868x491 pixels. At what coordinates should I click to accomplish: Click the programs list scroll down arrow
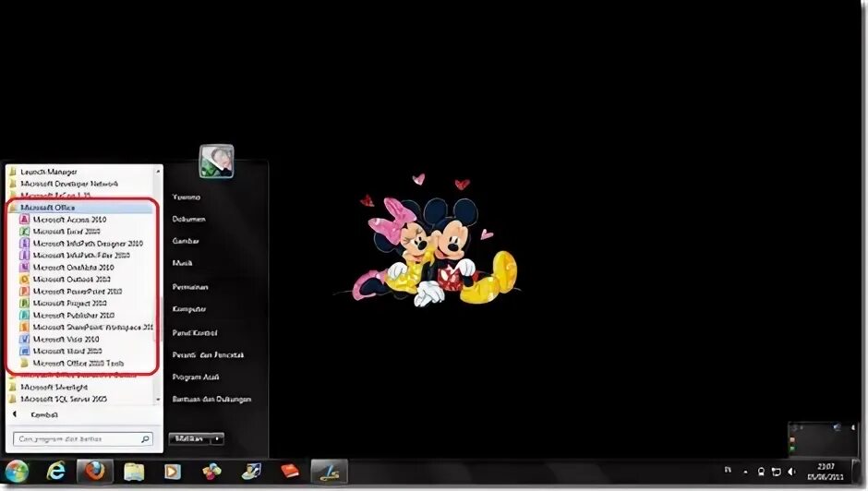(158, 400)
